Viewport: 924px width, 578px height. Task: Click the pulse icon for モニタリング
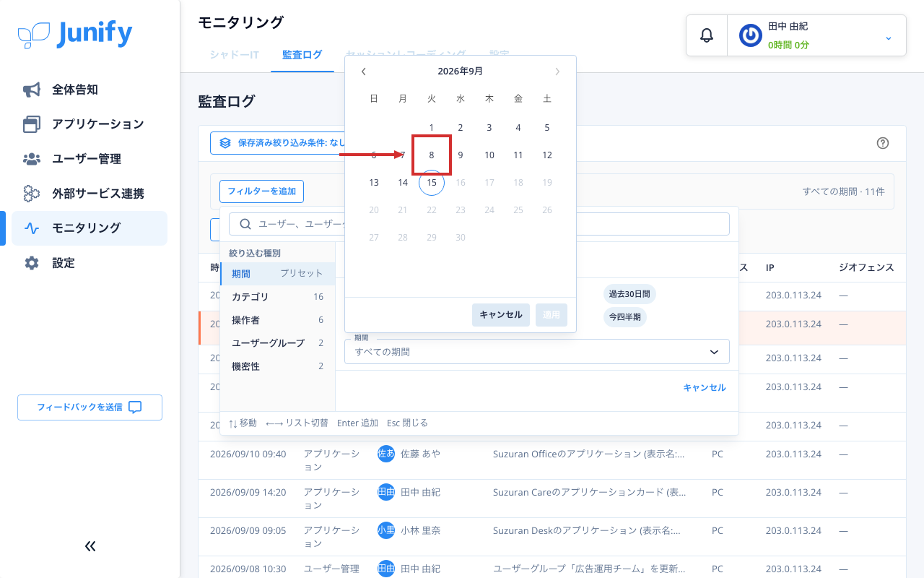click(32, 228)
